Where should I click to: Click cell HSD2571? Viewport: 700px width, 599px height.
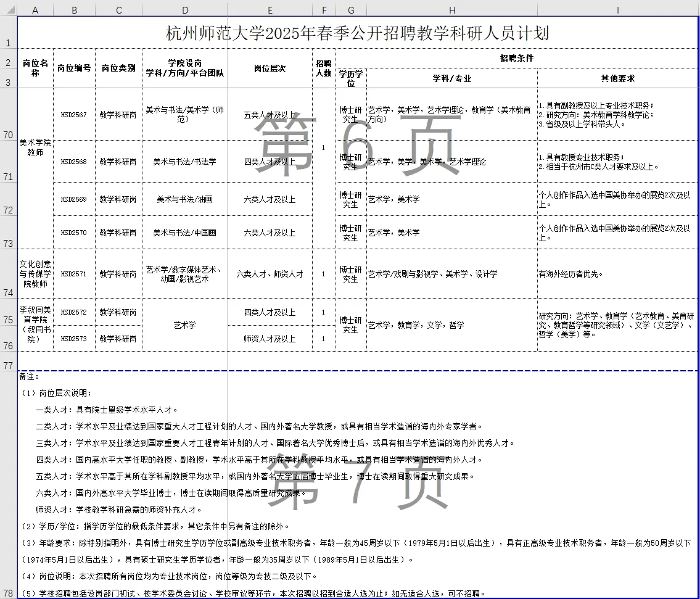point(74,273)
